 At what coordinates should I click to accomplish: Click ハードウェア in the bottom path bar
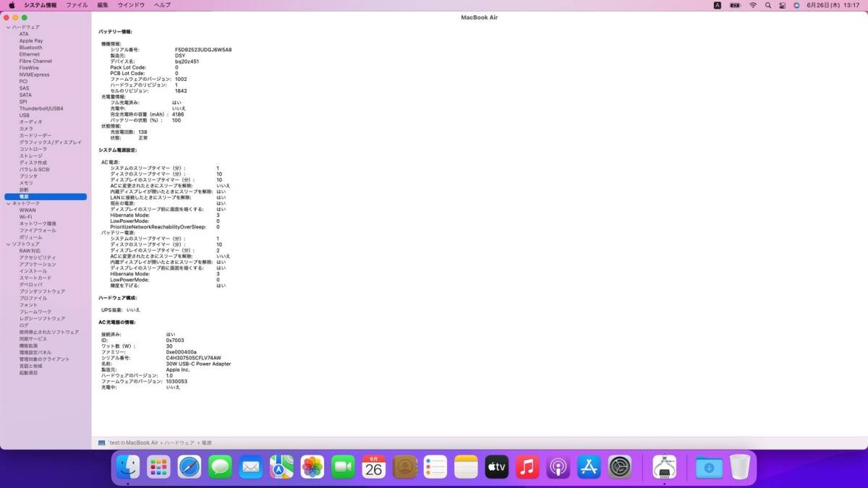179,442
